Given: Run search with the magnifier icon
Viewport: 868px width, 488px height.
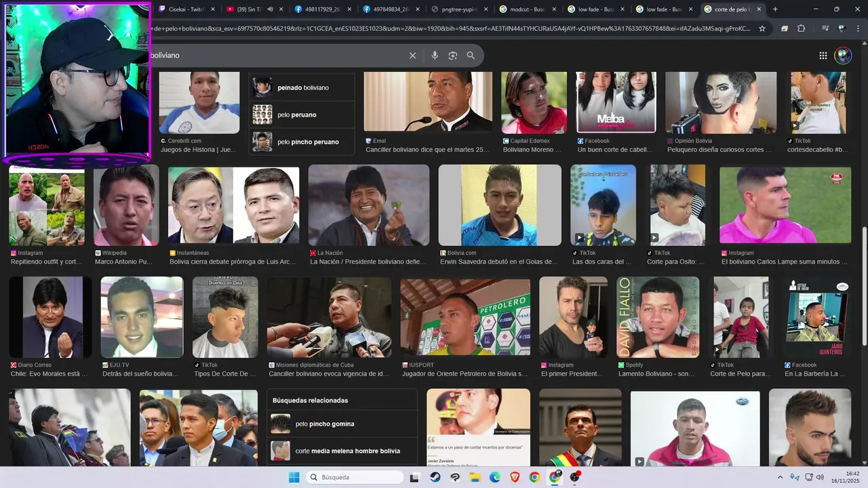Looking at the screenshot, I should pos(471,56).
